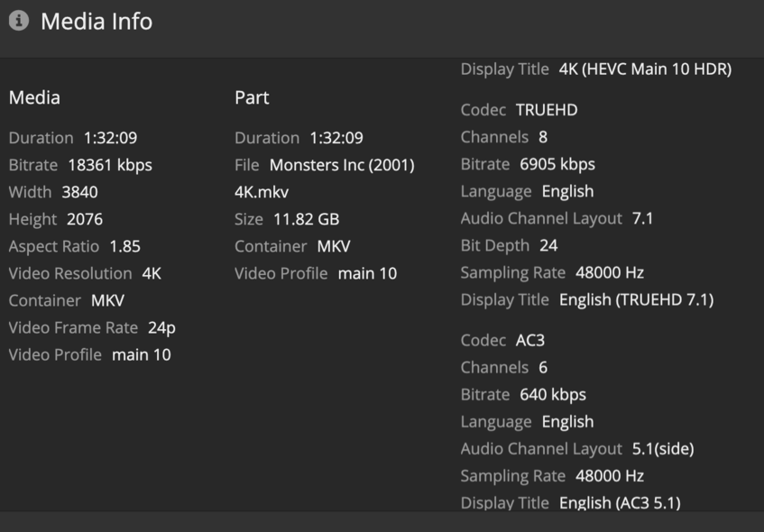
Task: Click the 24p video frame rate value
Action: (161, 327)
